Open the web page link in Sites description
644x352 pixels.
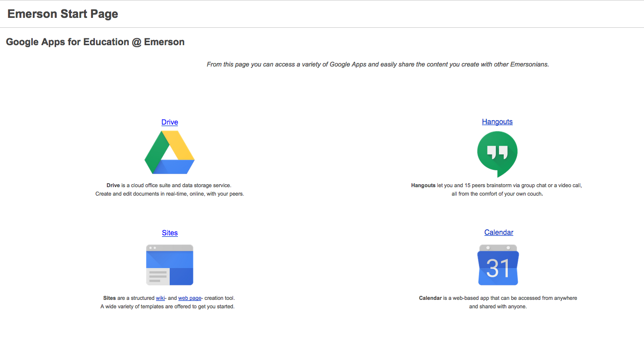coord(190,298)
